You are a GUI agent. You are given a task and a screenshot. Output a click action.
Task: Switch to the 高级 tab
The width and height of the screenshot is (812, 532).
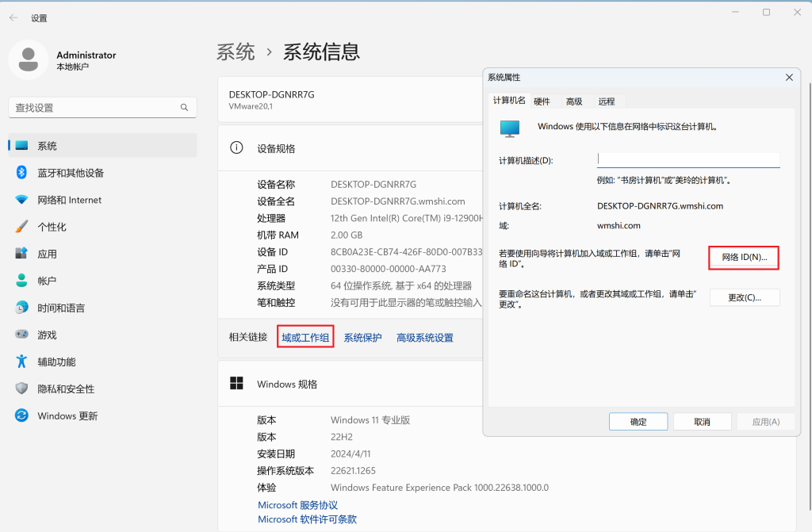[x=574, y=101]
